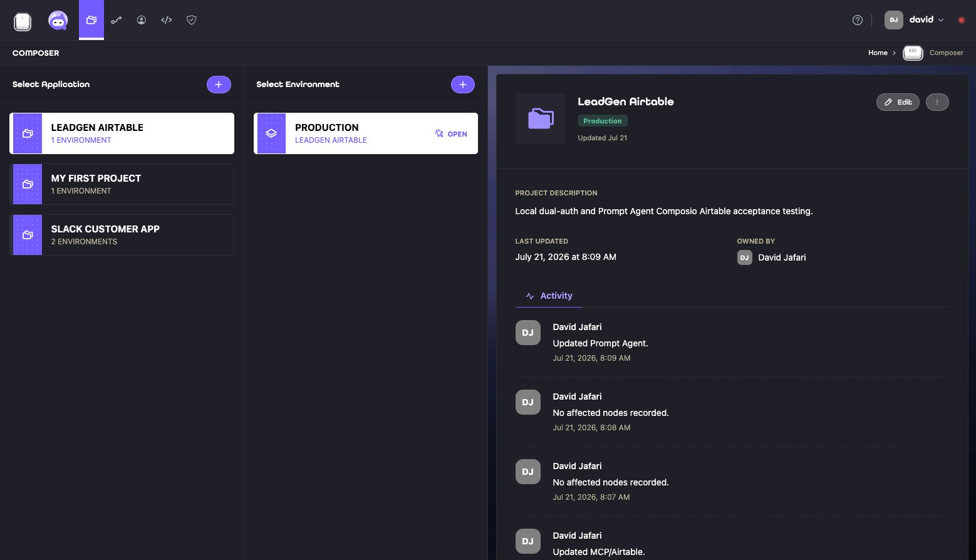This screenshot has width=976, height=560.
Task: Click the project description text
Action: tap(664, 211)
